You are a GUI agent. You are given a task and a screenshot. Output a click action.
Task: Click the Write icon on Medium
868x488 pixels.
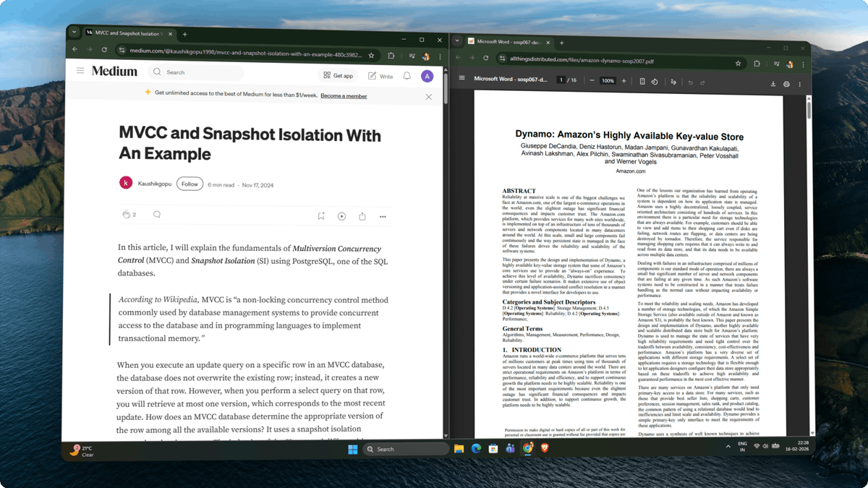380,76
